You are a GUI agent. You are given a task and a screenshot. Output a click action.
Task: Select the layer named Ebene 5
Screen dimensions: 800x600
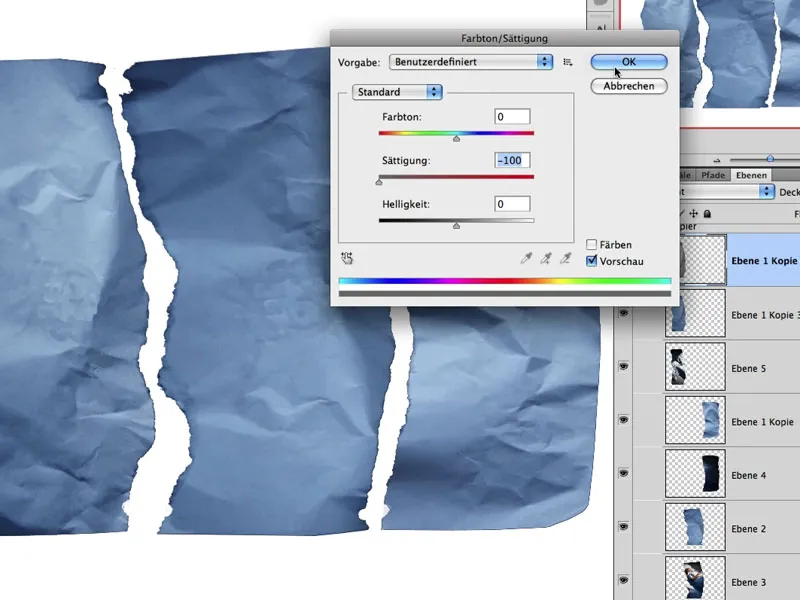[748, 368]
